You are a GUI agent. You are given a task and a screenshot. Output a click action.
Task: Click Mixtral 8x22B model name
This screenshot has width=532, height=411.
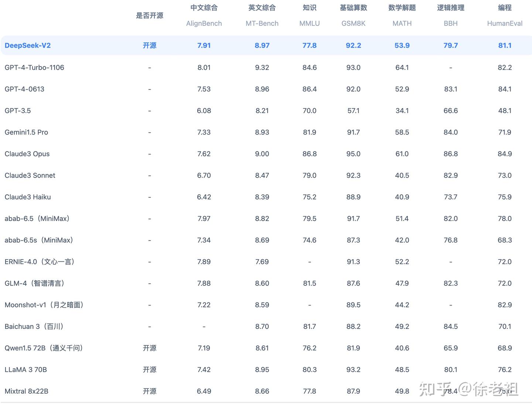(x=27, y=391)
